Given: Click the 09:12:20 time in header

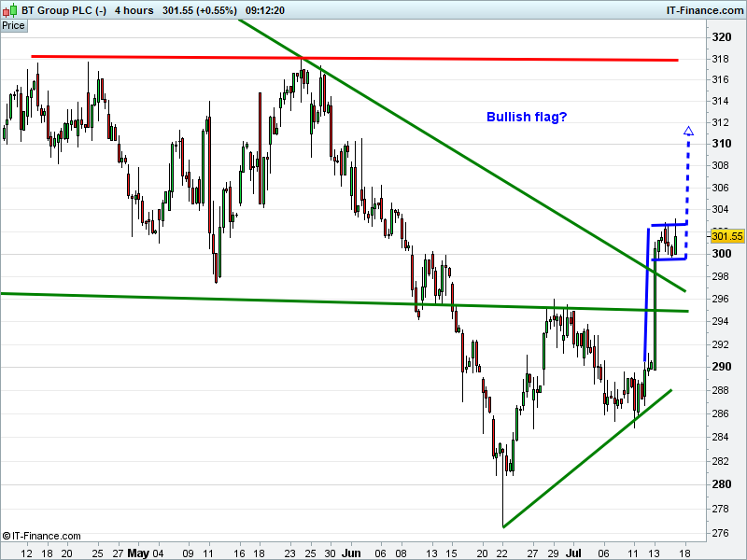Looking at the screenshot, I should click(265, 10).
